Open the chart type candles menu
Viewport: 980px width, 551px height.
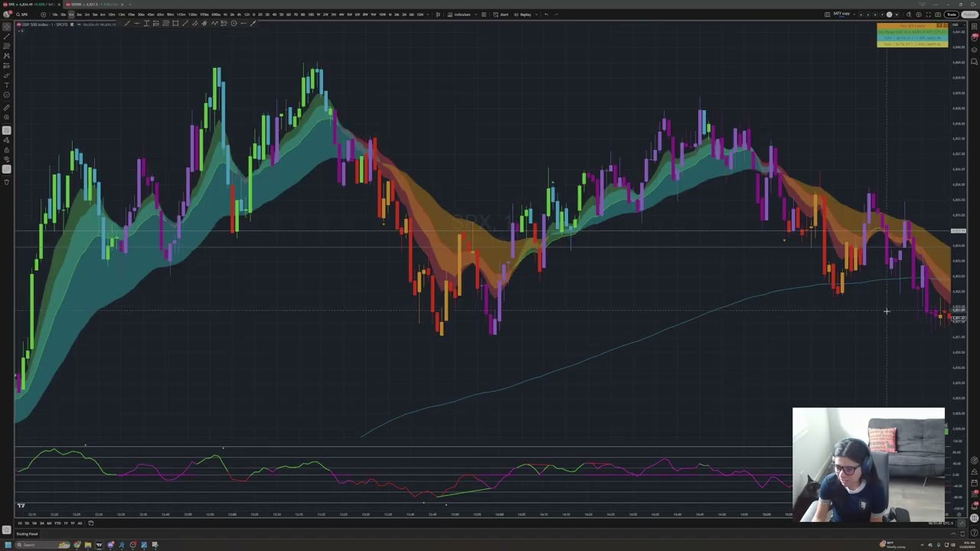(438, 15)
